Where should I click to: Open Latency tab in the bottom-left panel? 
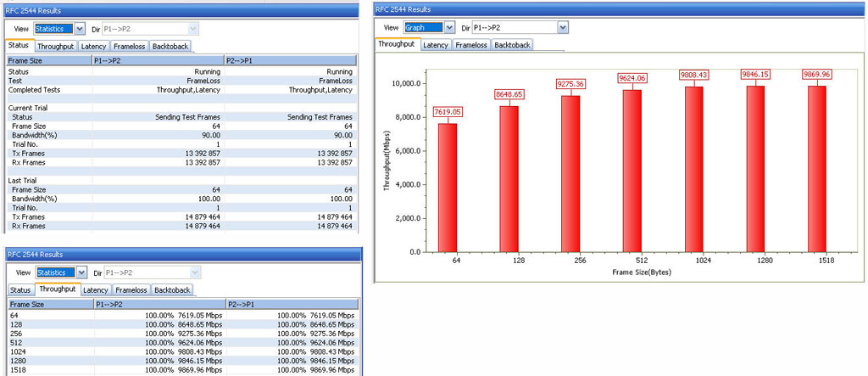point(94,289)
